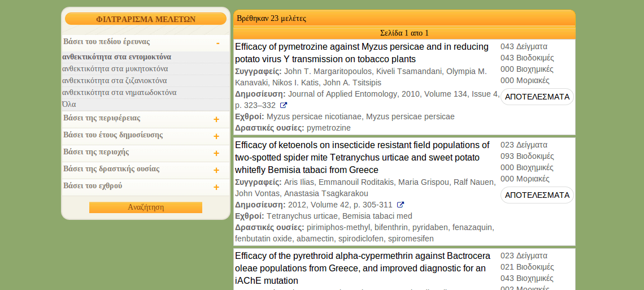Click the Βάσει του πεδίου έρευνας header
Screen dimensions: 644x290
tap(107, 42)
